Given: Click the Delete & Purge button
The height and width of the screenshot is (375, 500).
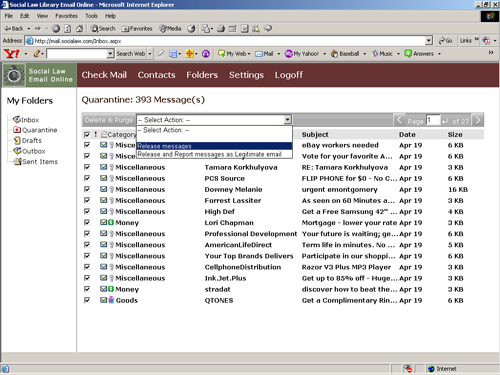Looking at the screenshot, I should [x=109, y=120].
